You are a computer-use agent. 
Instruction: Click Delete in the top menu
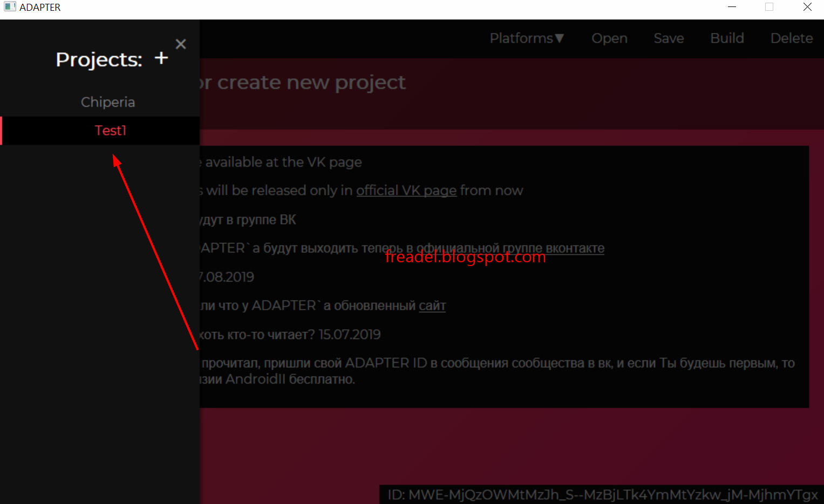(x=792, y=38)
